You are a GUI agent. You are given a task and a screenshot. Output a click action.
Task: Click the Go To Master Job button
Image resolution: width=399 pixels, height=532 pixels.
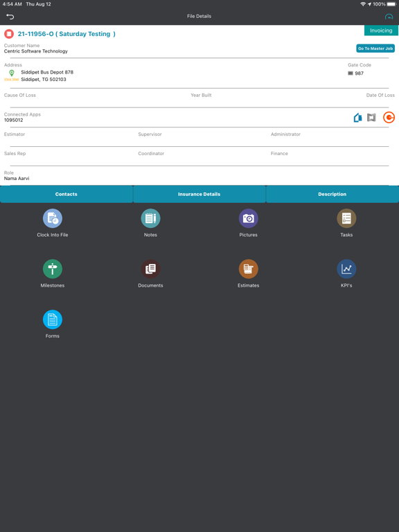pos(375,48)
